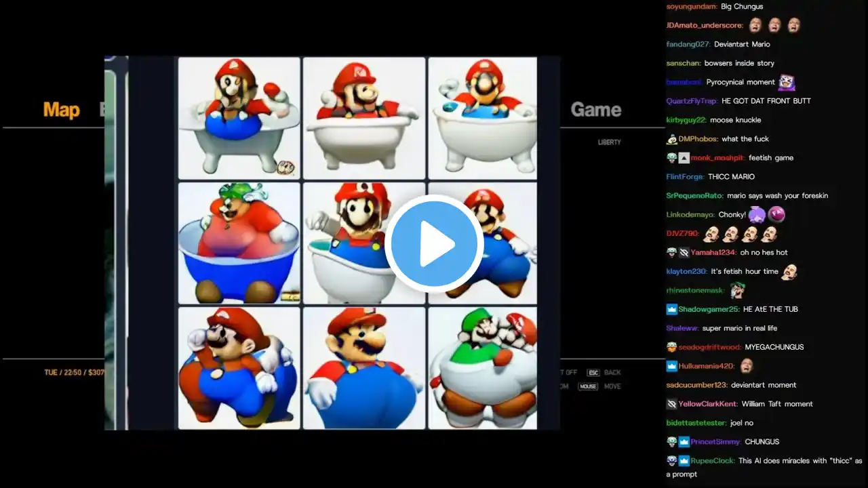This screenshot has width=868, height=488.
Task: Open the image of Luigi hugging round white Mario
Action: (x=483, y=368)
